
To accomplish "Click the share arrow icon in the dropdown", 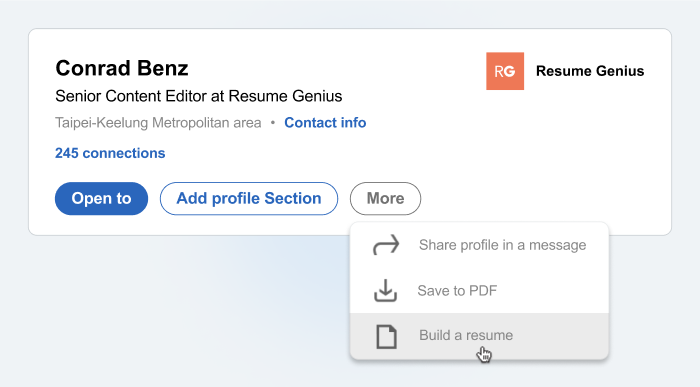I will pos(386,245).
